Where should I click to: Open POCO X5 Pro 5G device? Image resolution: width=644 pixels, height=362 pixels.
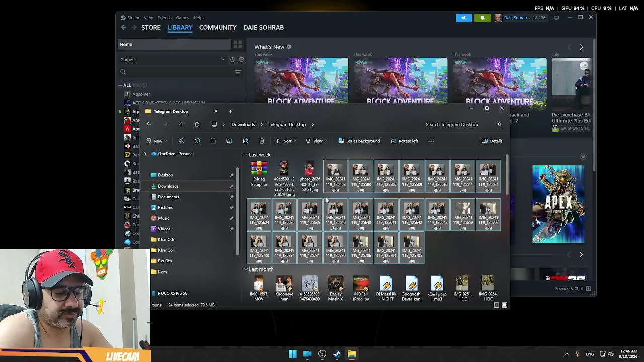coord(173,293)
